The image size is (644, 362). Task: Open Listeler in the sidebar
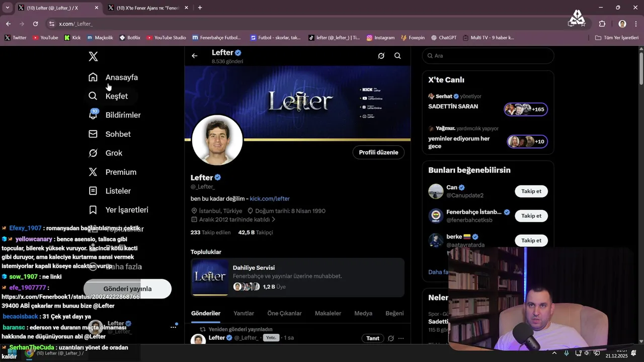click(x=110, y=191)
